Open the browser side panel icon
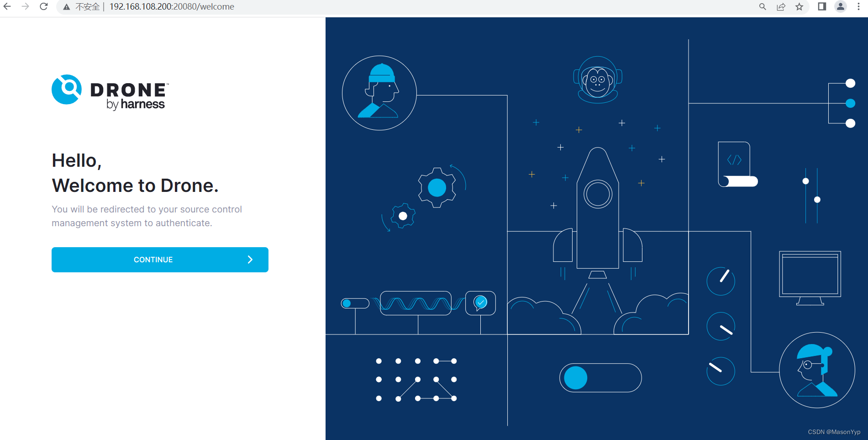The height and width of the screenshot is (440, 868). (821, 7)
